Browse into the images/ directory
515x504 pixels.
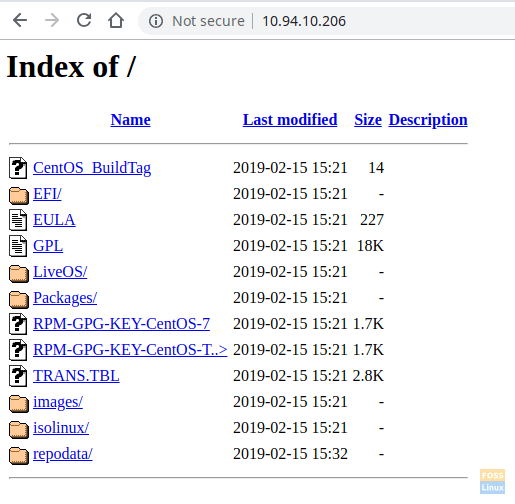[x=58, y=402]
